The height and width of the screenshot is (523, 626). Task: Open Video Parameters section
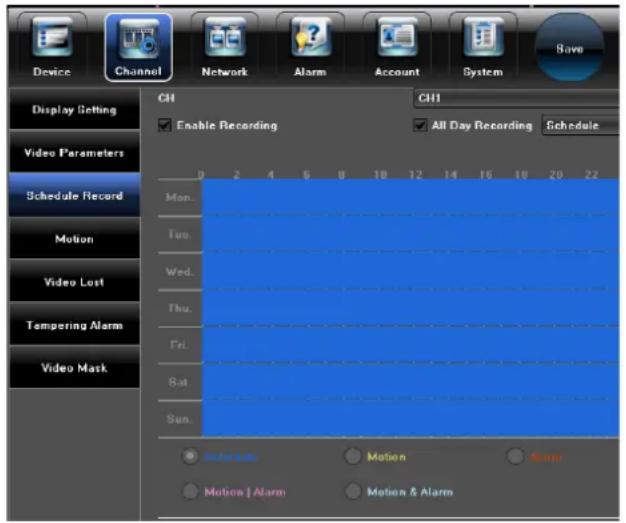pyautogui.click(x=75, y=153)
